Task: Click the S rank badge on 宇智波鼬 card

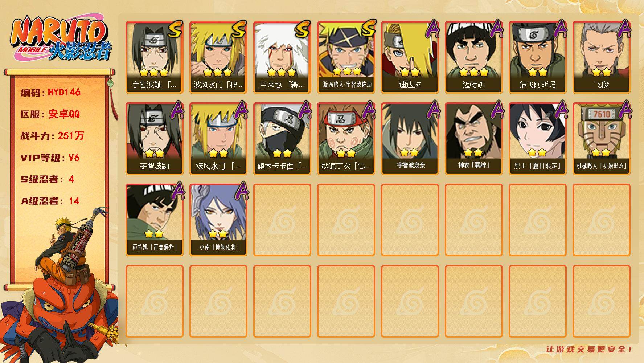Action: point(175,30)
